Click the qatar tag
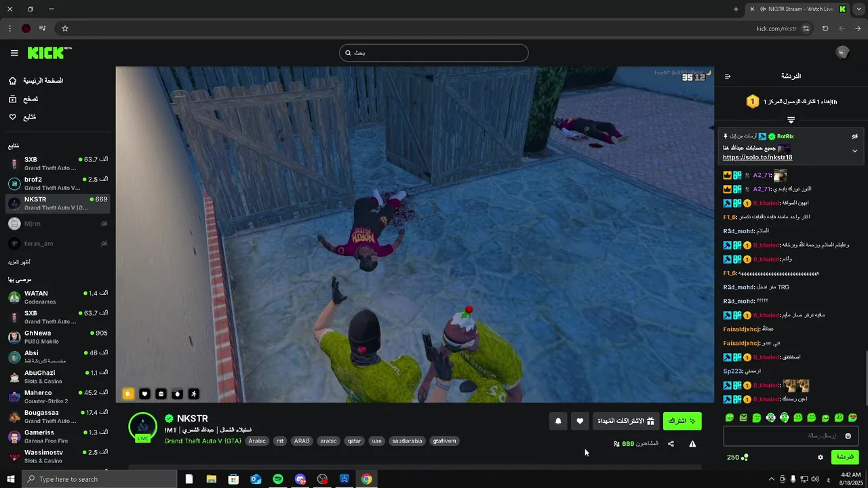 [x=354, y=441]
